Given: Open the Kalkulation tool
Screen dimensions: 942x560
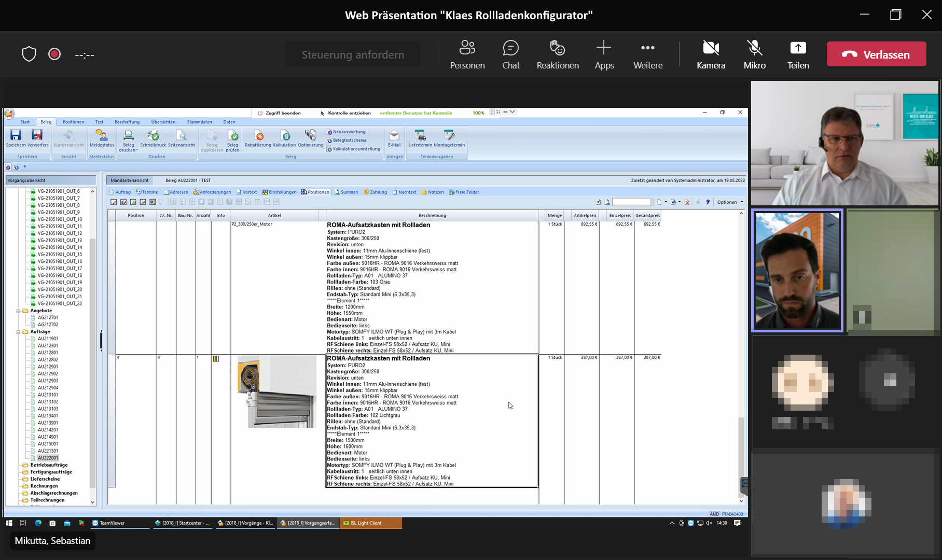Looking at the screenshot, I should (x=284, y=138).
